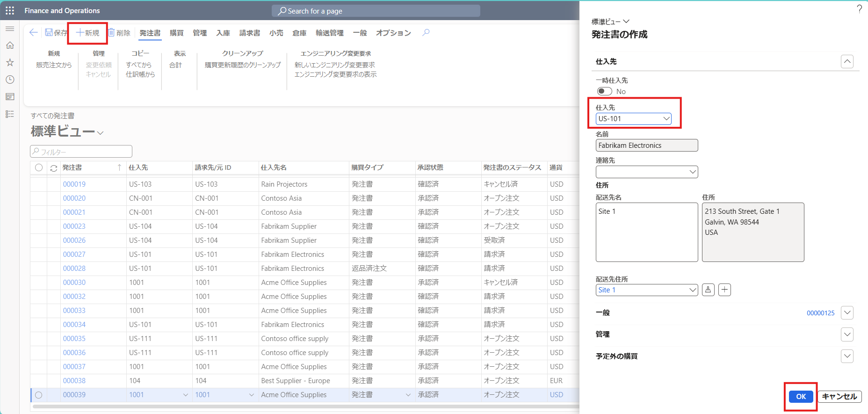Click the フィルター filter input
Image resolution: width=868 pixels, height=414 pixels.
click(81, 152)
